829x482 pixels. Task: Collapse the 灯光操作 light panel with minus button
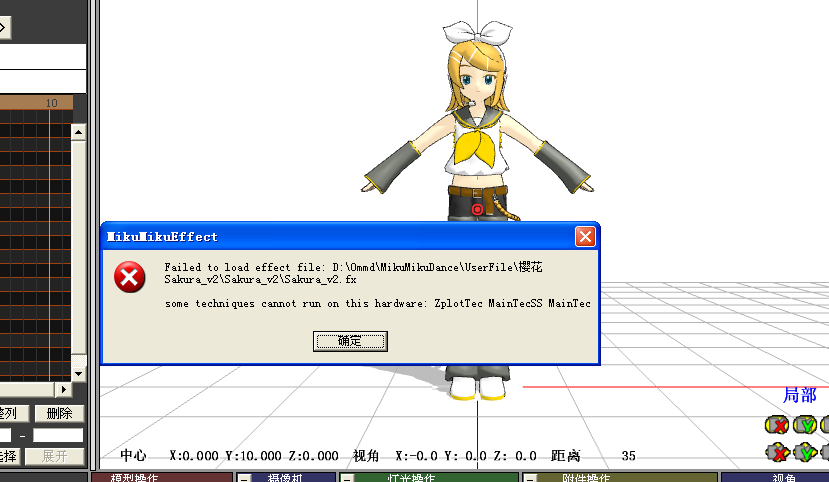point(347,478)
